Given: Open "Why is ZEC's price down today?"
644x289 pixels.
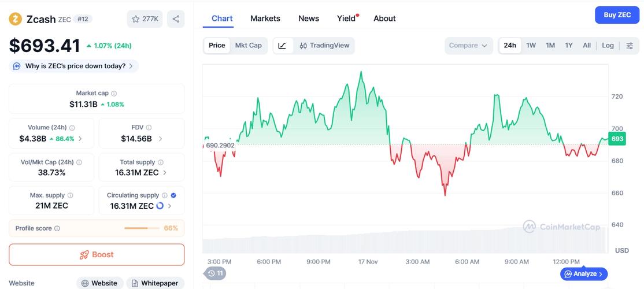Looking at the screenshot, I should (x=75, y=66).
